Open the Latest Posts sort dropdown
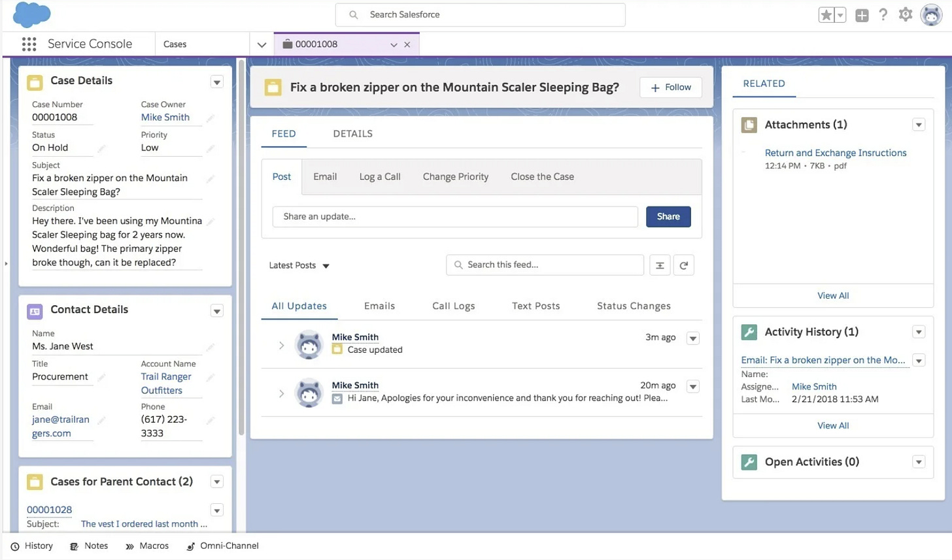Image resolution: width=952 pixels, height=560 pixels. click(299, 265)
